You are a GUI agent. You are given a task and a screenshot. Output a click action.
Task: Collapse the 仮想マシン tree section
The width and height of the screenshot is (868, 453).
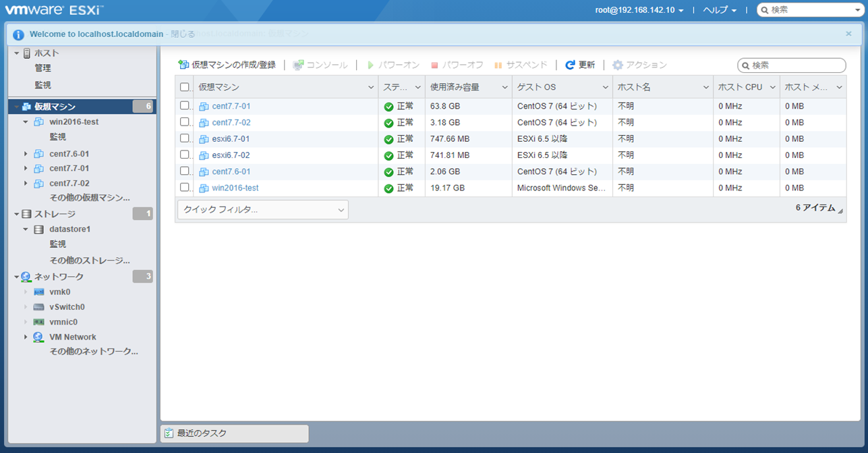pyautogui.click(x=16, y=106)
